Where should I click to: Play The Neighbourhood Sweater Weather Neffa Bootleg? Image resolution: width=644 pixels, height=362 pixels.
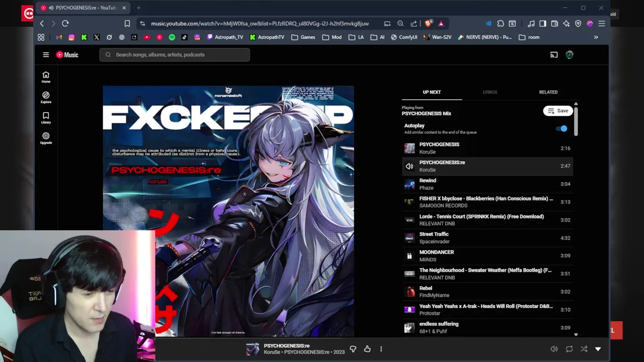pos(487,274)
